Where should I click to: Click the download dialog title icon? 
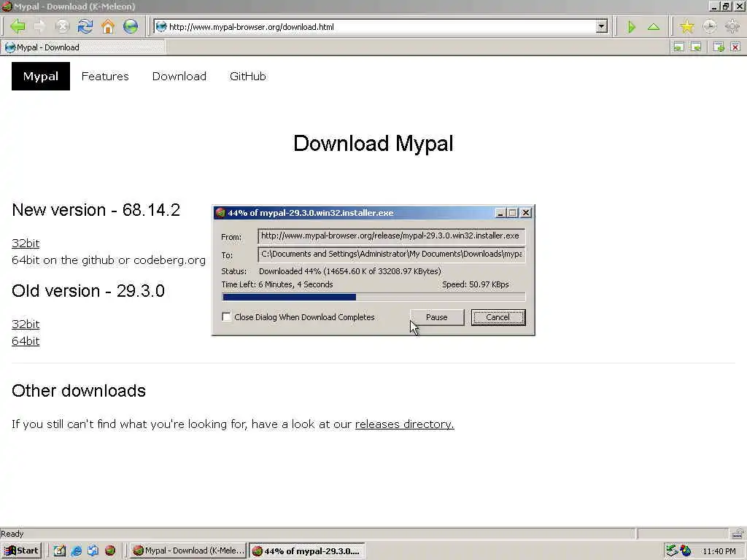point(220,213)
